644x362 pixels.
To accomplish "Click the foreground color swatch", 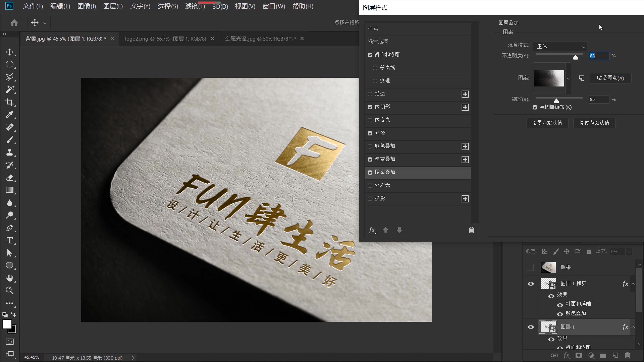I will [x=7, y=324].
